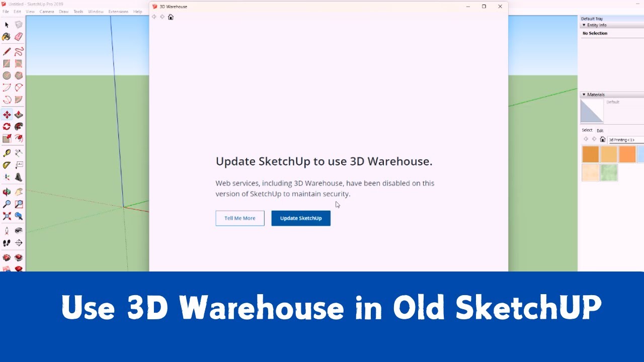Open the Window menu
Image resolution: width=644 pixels, height=362 pixels.
pos(96,12)
